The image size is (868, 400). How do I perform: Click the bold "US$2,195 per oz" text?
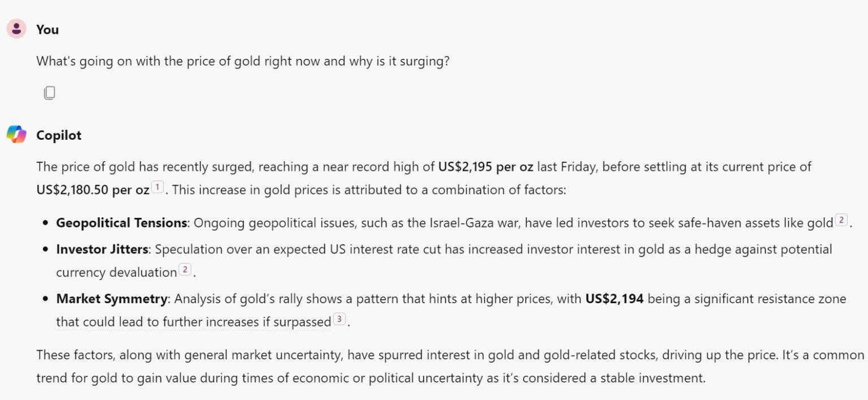tap(485, 167)
